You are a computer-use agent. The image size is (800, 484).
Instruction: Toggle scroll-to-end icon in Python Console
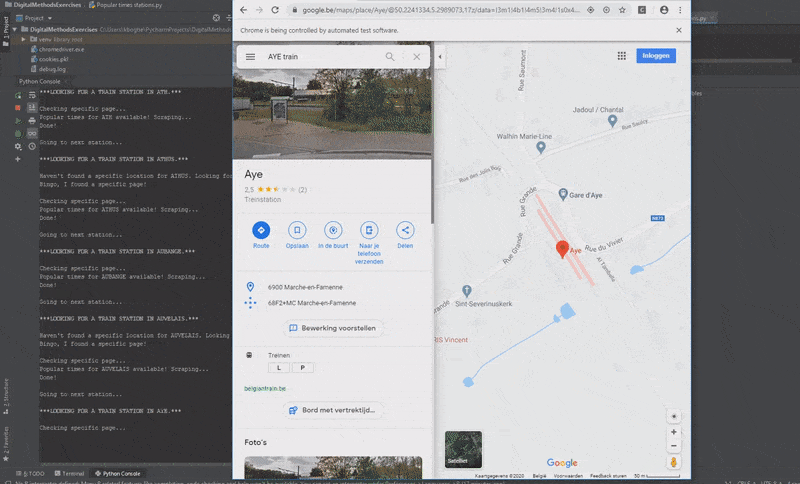32,108
